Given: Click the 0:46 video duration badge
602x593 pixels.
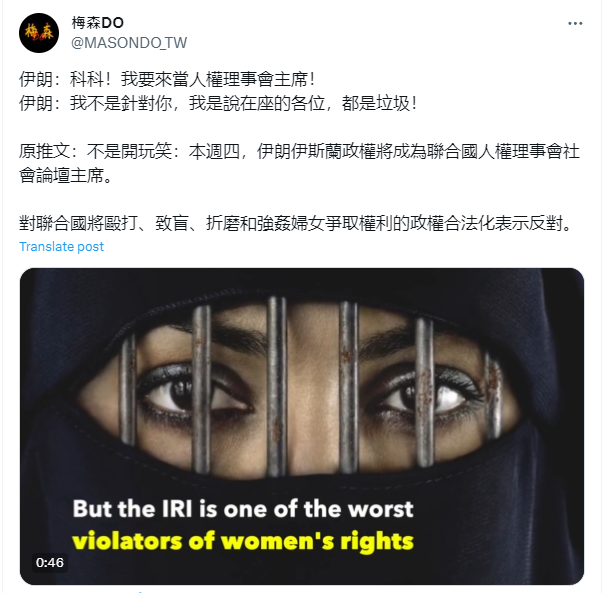Looking at the screenshot, I should [50, 563].
